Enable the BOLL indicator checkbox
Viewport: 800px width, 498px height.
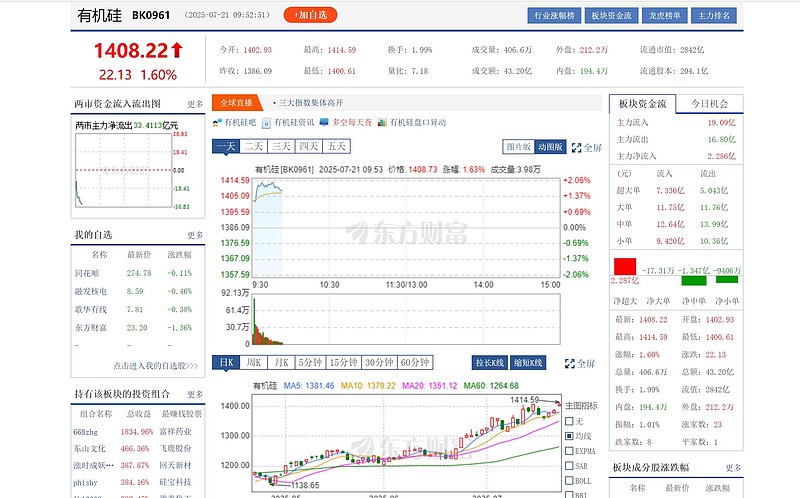click(x=569, y=481)
